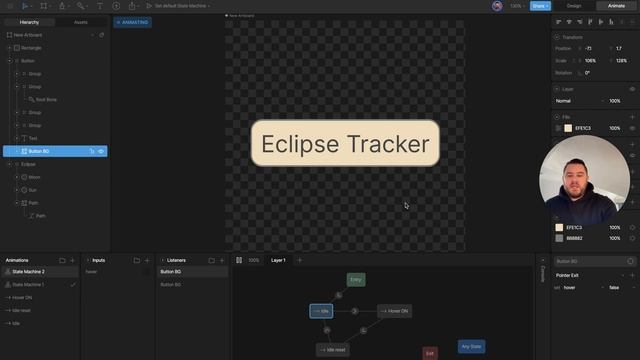Select the Text tool icon

(100, 6)
